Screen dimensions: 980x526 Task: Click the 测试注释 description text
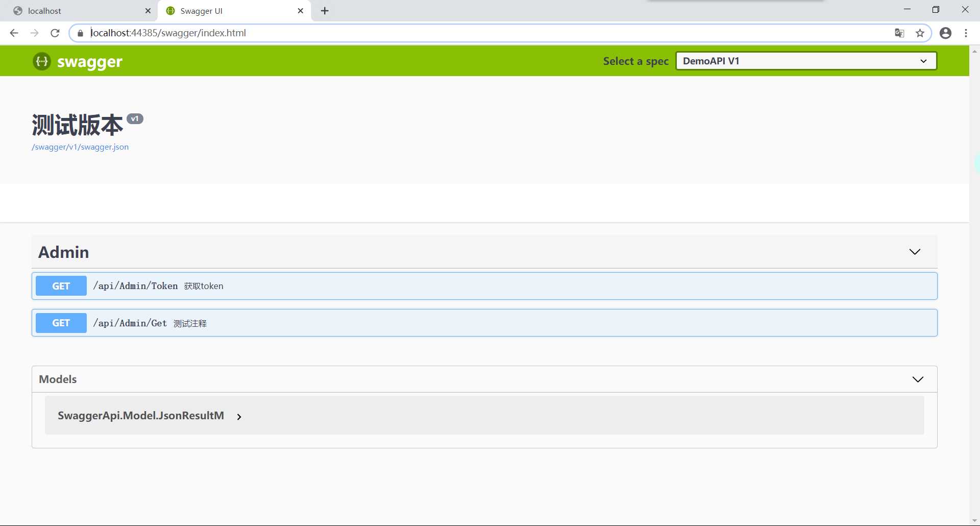(x=190, y=323)
